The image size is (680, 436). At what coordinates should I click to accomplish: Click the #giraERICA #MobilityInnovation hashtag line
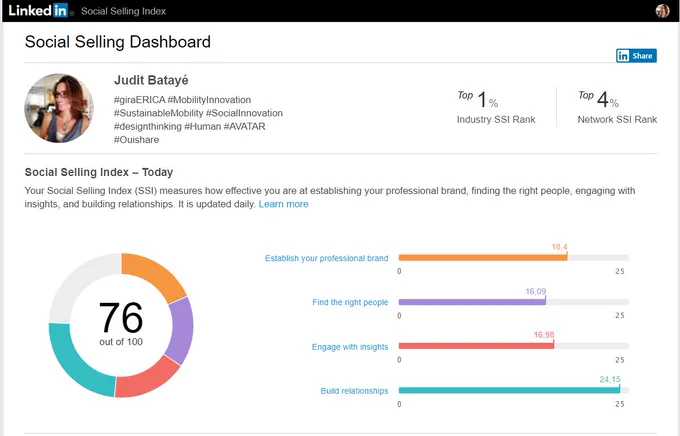(x=182, y=100)
